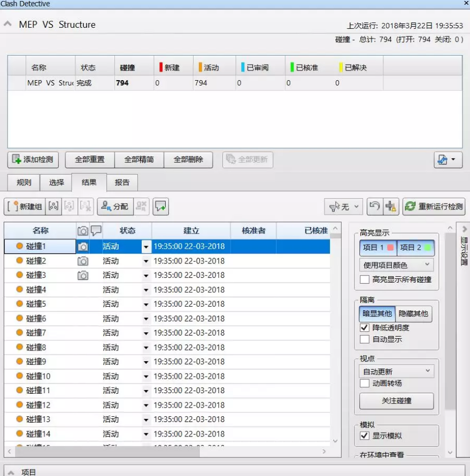The width and height of the screenshot is (470, 476).
Task: Click the 核准者 column header
Action: coord(253,231)
